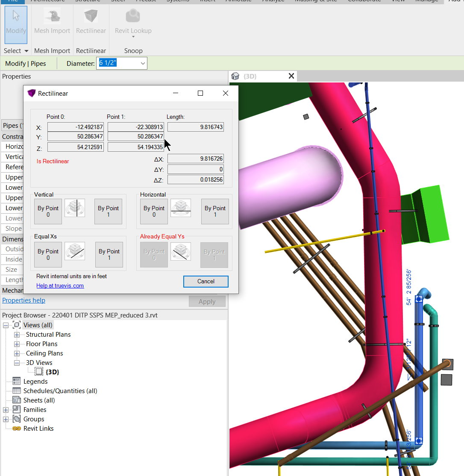The image size is (464, 476).
Task: Cancel the Rectilinear dialog
Action: tap(206, 282)
